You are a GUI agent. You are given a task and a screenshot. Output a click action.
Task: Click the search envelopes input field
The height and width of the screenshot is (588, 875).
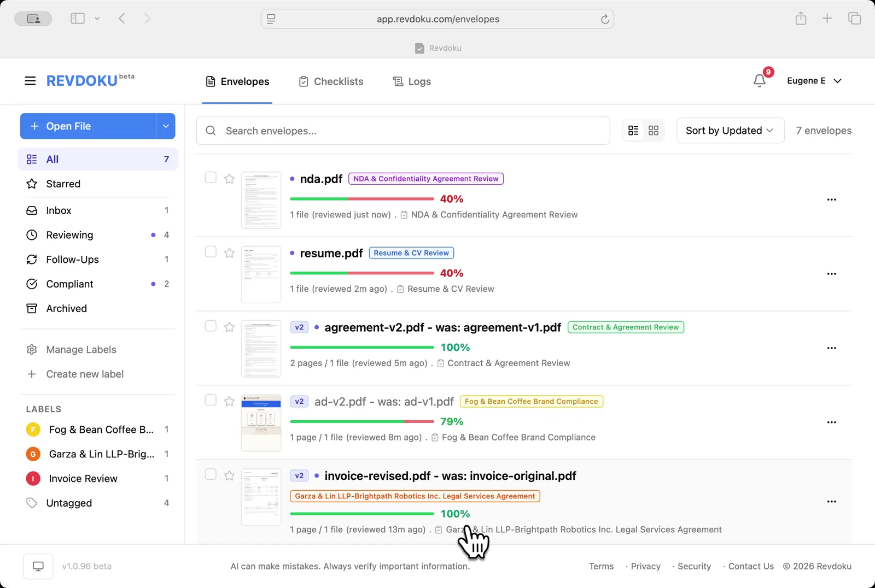coord(403,130)
